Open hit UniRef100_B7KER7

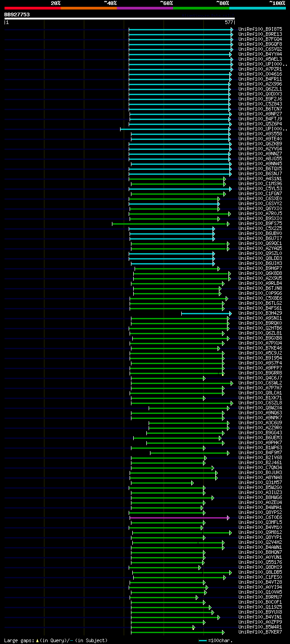pos(260,632)
